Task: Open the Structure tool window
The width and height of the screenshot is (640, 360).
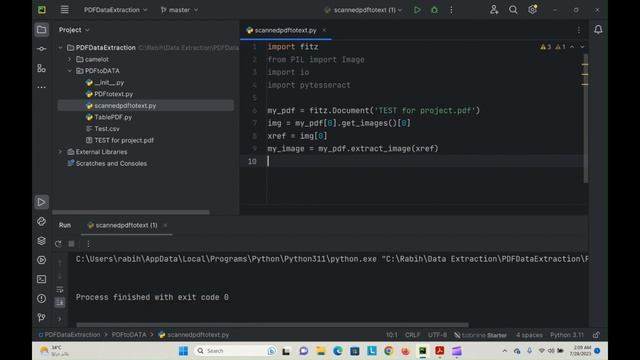Action: (41, 68)
